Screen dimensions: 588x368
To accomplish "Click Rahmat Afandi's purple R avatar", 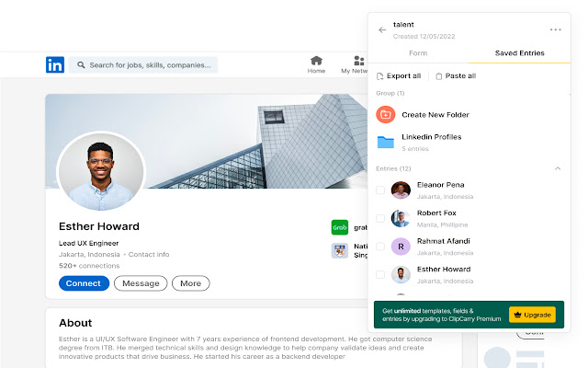I will pos(401,247).
